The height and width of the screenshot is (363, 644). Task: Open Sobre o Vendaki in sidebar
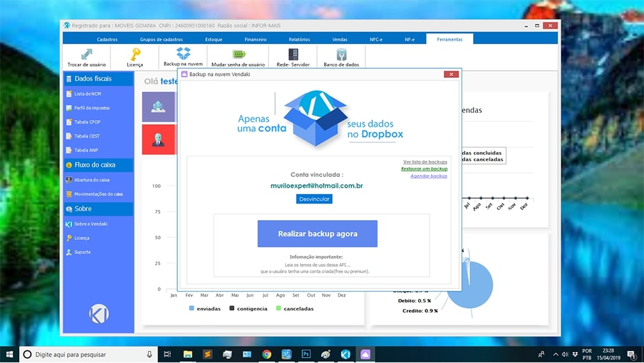point(91,224)
